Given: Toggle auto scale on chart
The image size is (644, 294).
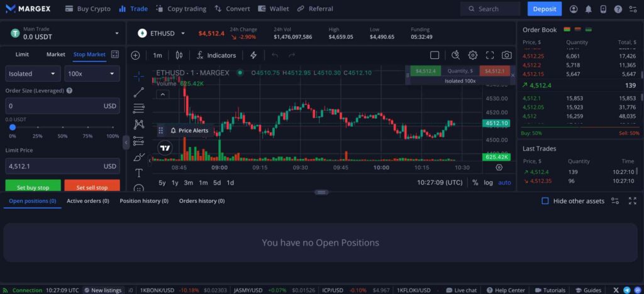Looking at the screenshot, I should tap(504, 183).
